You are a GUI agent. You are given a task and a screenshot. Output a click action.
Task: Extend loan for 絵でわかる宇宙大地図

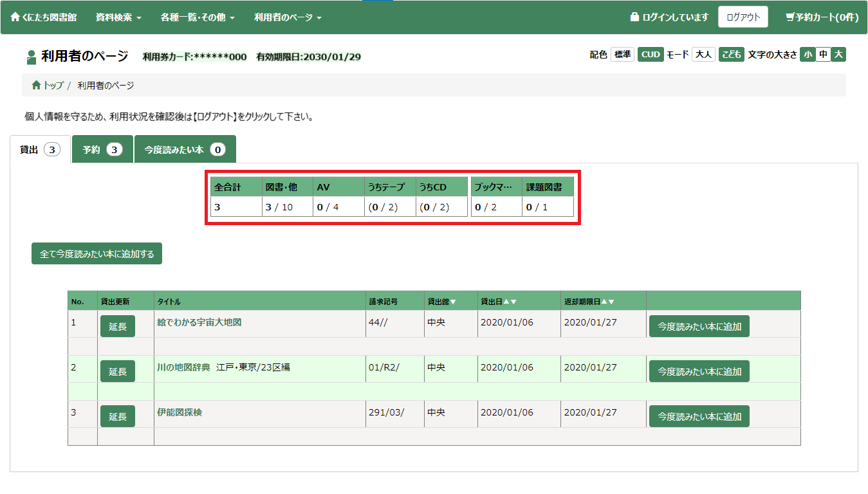(x=118, y=326)
